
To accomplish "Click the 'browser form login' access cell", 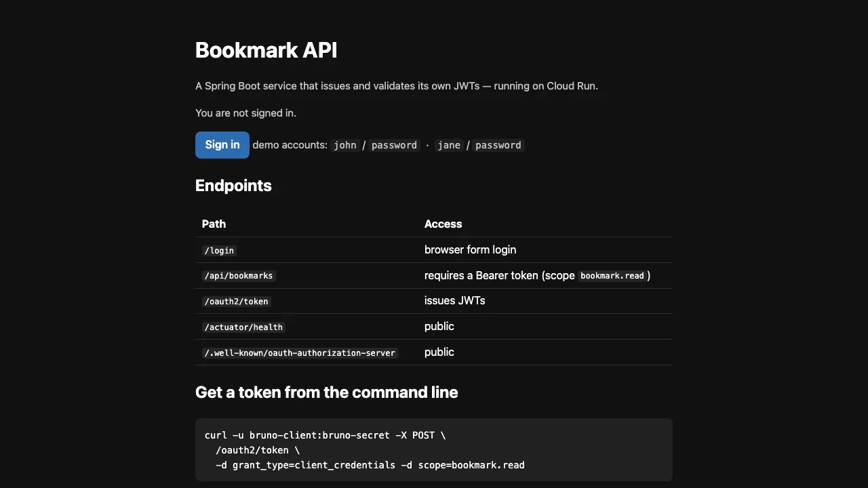I will pyautogui.click(x=470, y=249).
